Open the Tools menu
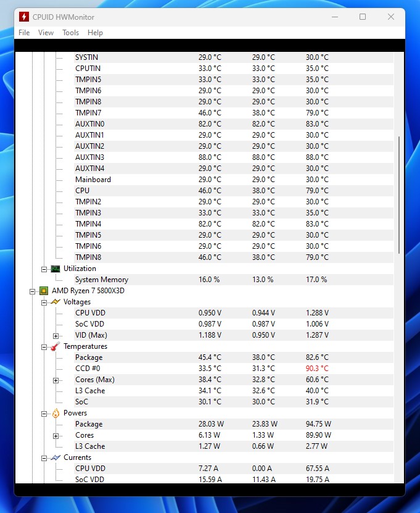 [70, 33]
